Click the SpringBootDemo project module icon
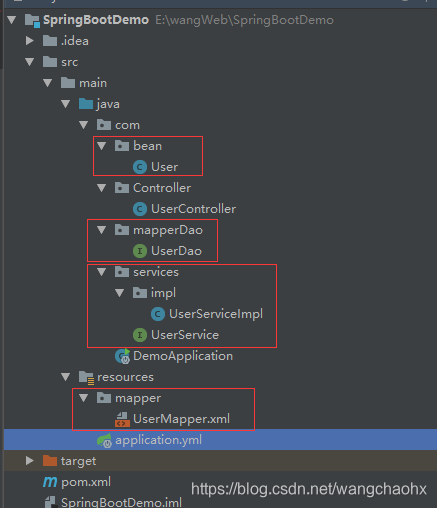437x508 pixels. pos(33,21)
